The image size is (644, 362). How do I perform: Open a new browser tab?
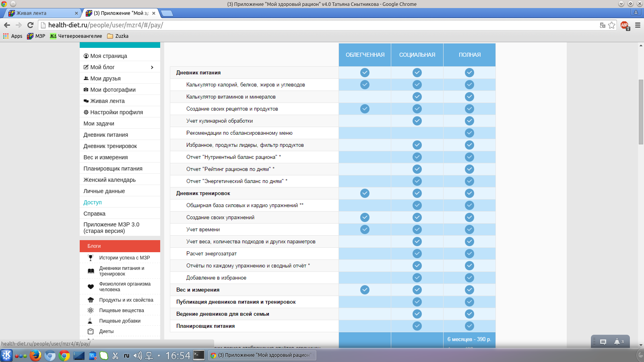coord(167,13)
